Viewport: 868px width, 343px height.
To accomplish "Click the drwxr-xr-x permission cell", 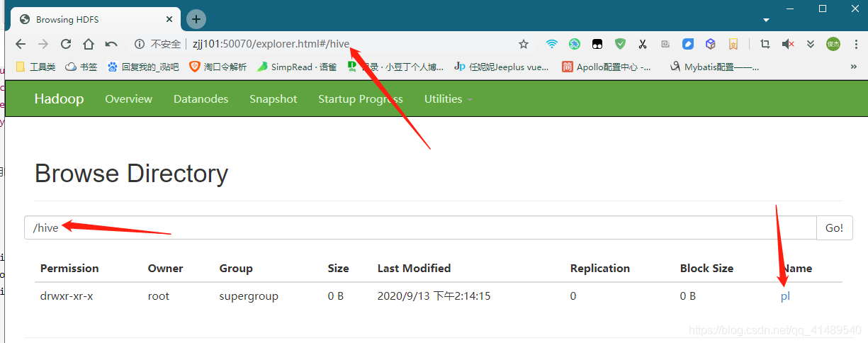I will (67, 296).
